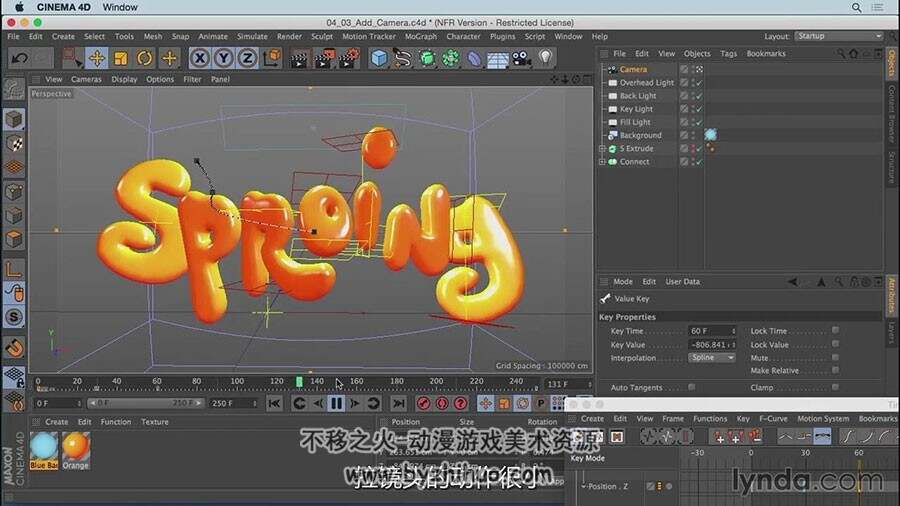Image resolution: width=900 pixels, height=506 pixels.
Task: Open the Layout Startup dropdown
Action: [839, 36]
